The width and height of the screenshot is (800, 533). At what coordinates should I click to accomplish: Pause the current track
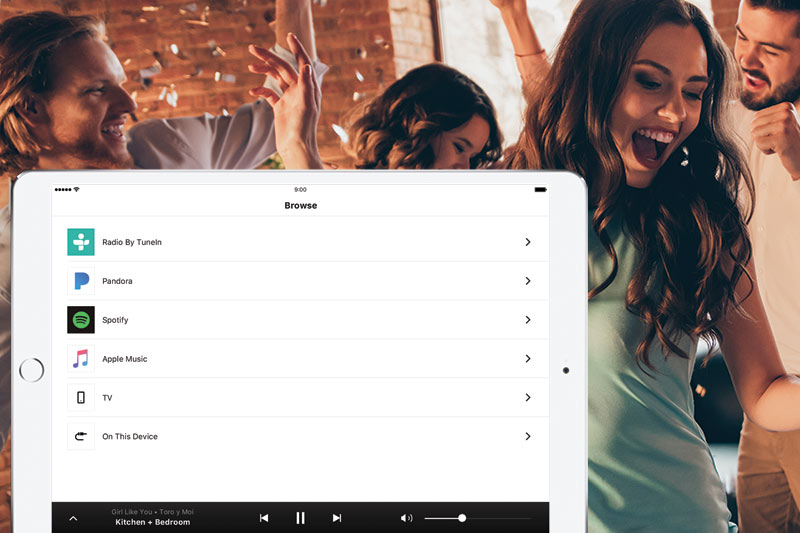tap(300, 518)
